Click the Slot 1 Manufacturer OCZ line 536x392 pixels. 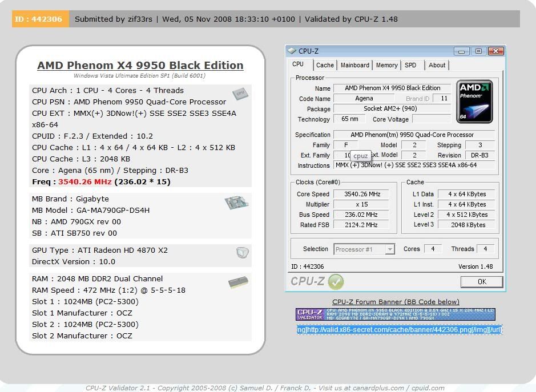(x=82, y=313)
